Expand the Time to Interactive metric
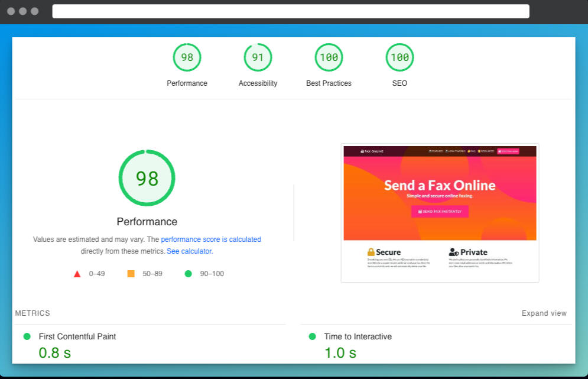Viewport: 588px width, 379px height. (358, 336)
